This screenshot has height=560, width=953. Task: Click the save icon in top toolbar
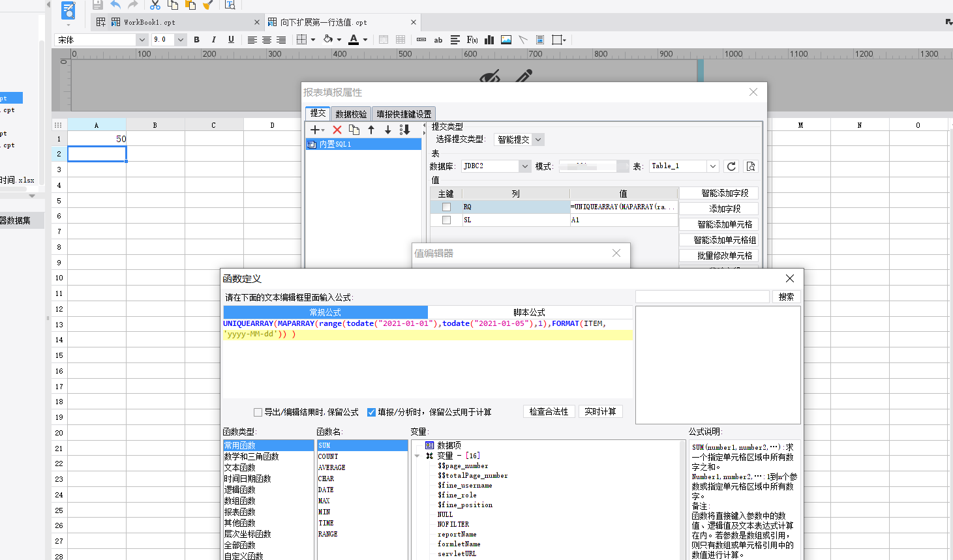tap(98, 5)
